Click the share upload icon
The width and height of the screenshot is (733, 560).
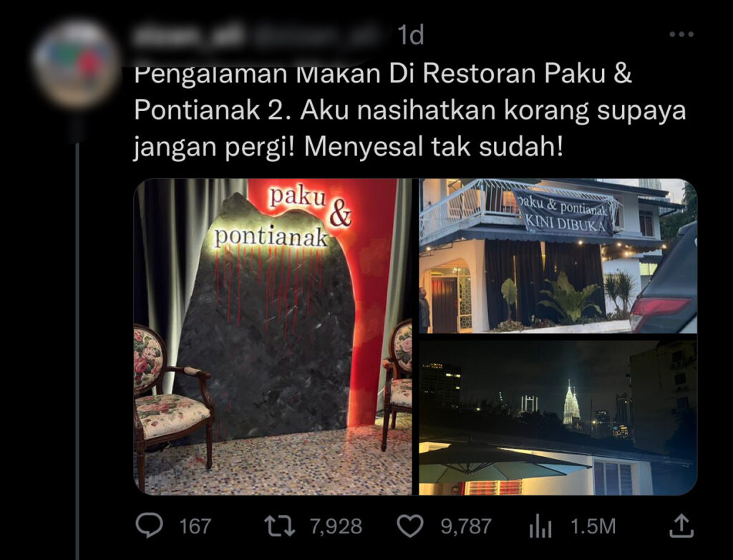(x=681, y=526)
